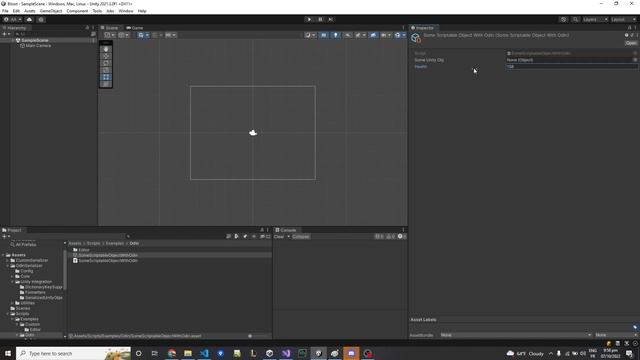Viewport: 640px width, 360px height.
Task: Open the Window menu
Action: click(x=126, y=11)
